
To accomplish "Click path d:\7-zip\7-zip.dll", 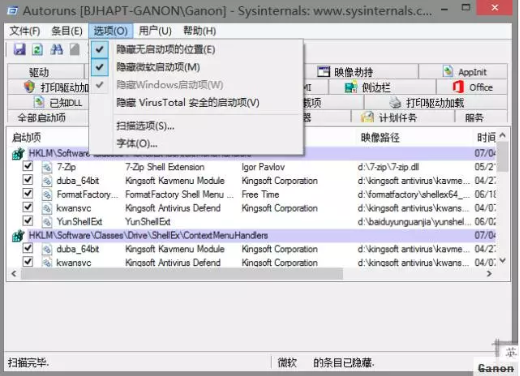I will coord(388,167).
